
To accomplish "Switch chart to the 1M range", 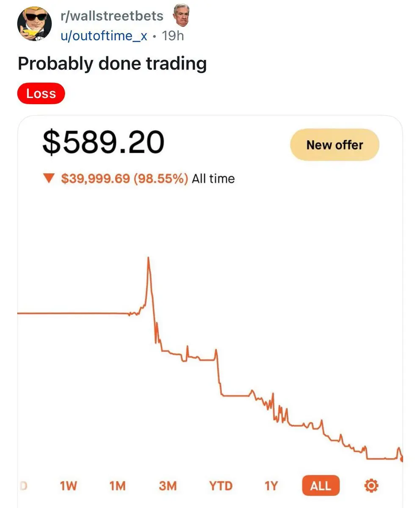I will pos(117,486).
